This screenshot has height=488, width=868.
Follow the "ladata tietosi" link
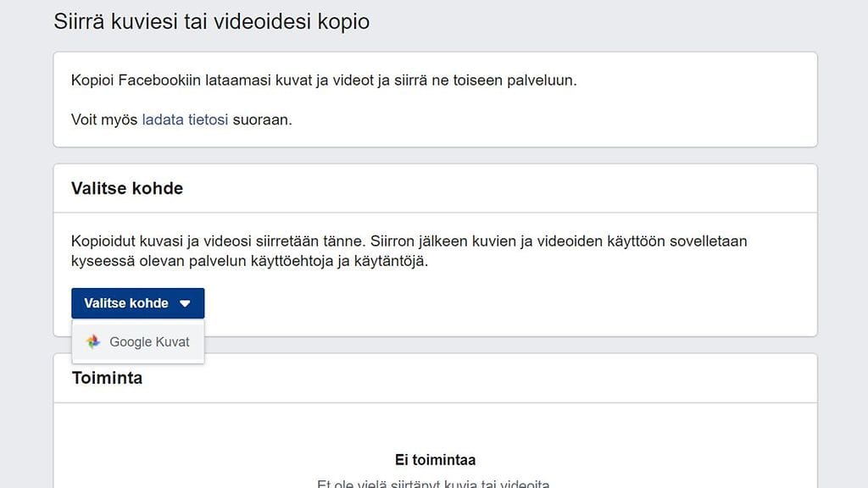coord(185,119)
